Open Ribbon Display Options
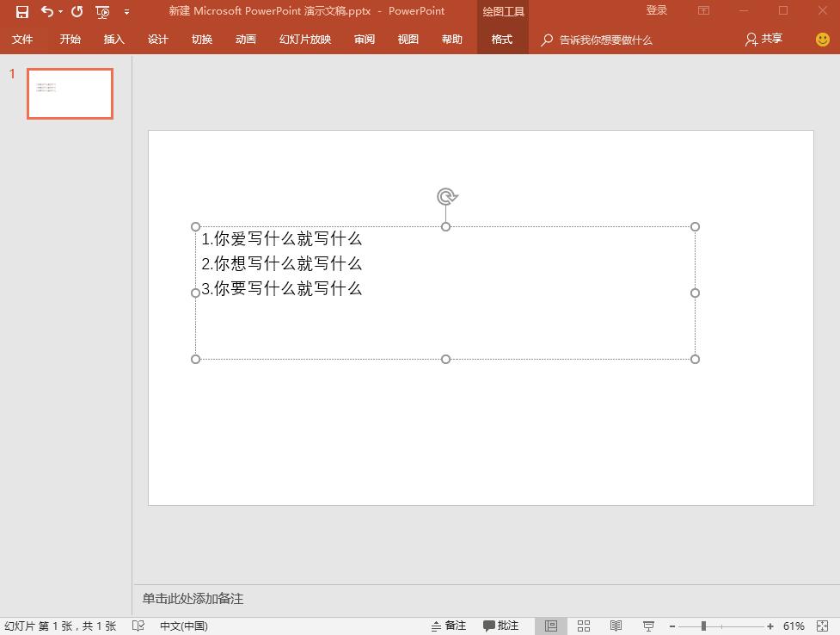 703,10
